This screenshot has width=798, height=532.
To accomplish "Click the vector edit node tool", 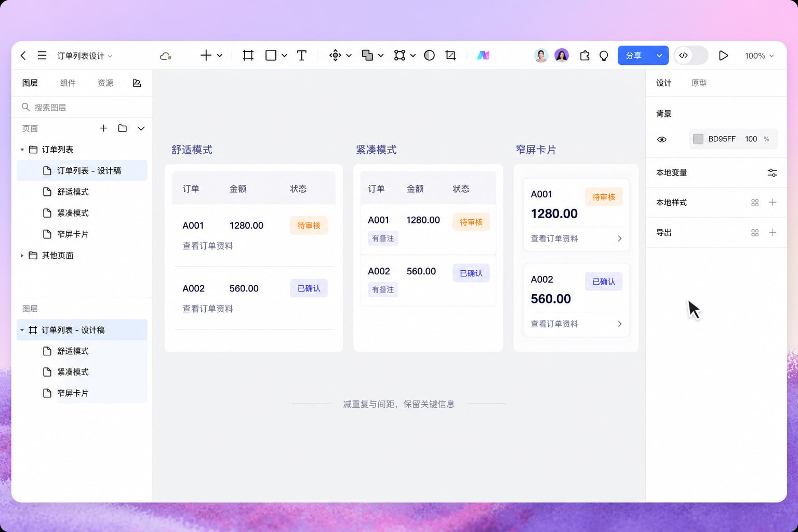I will point(400,56).
